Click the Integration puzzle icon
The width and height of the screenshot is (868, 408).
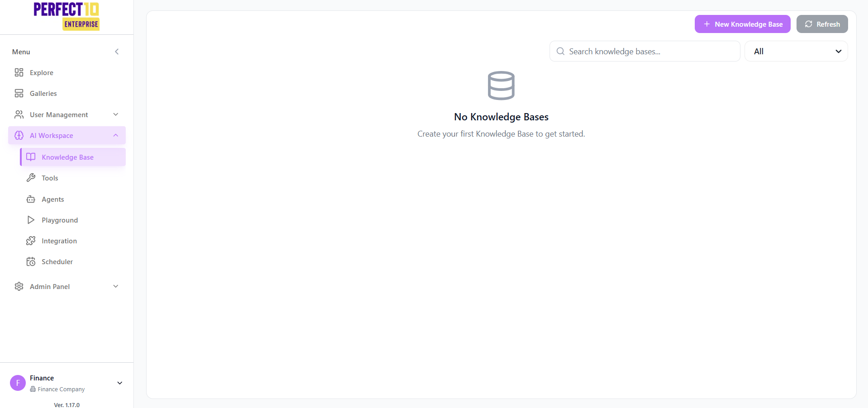click(x=31, y=241)
